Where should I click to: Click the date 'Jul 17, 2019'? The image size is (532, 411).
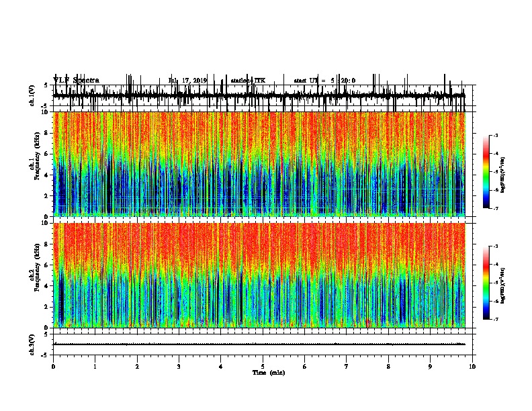click(x=187, y=81)
